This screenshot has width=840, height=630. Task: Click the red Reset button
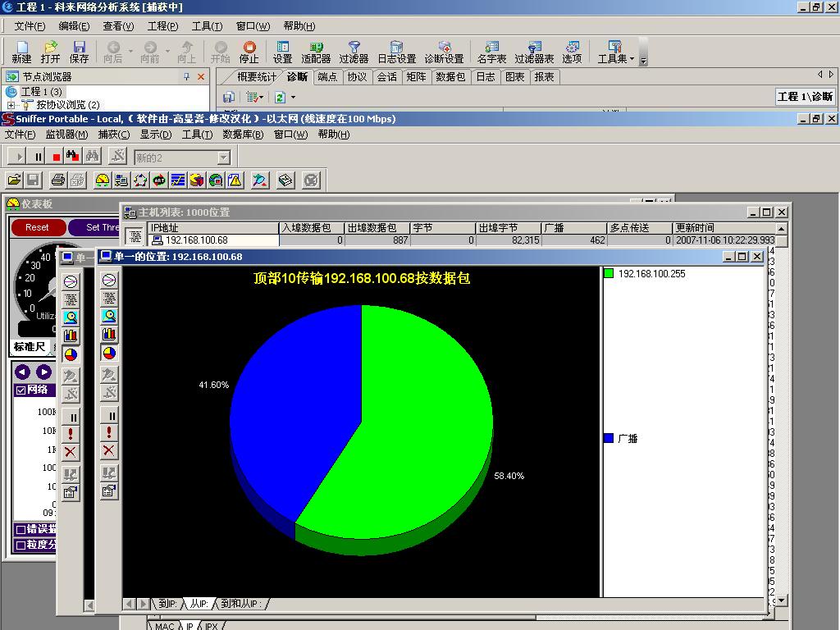point(37,227)
